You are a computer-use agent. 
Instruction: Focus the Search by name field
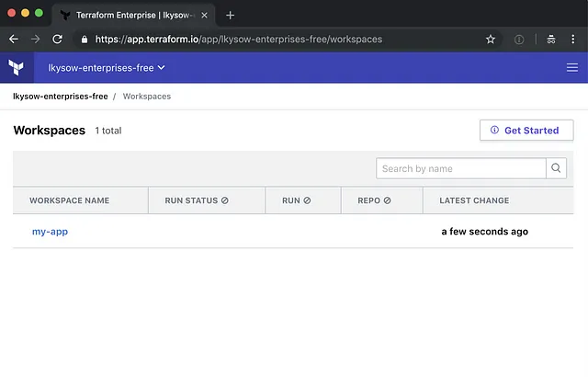click(461, 168)
